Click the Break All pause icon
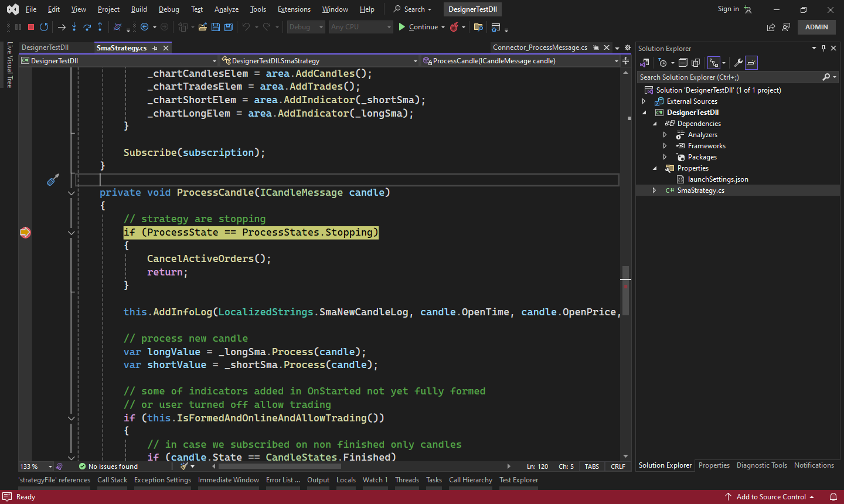844x504 pixels. 18,27
